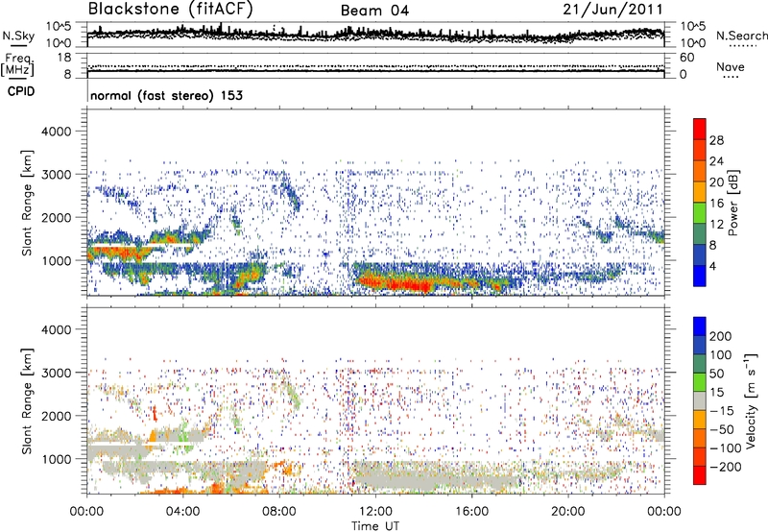The height and width of the screenshot is (532, 768).
Task: Click the "3000" tick of the velocity panel
Action: tap(57, 373)
